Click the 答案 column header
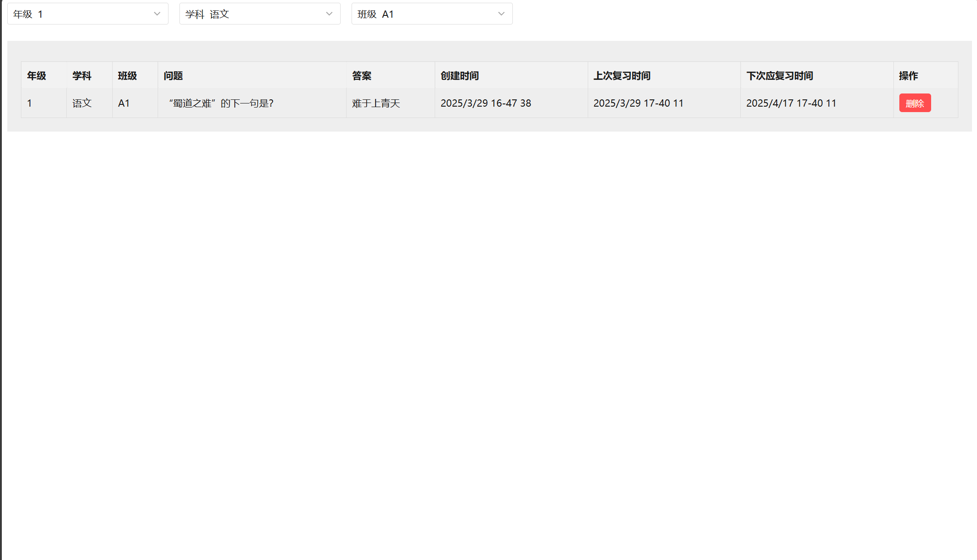Screen dimensions: 977x560 [x=362, y=76]
